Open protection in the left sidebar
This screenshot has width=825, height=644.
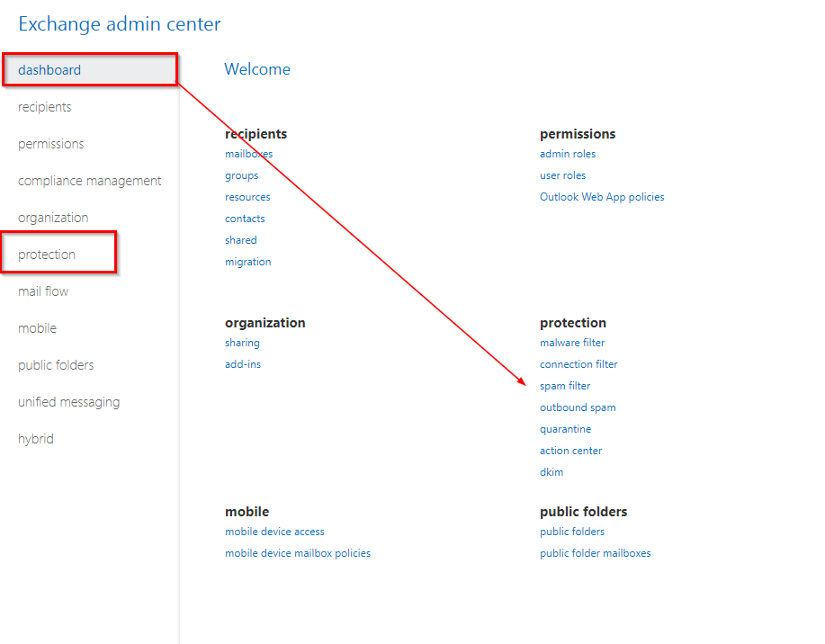tap(47, 255)
